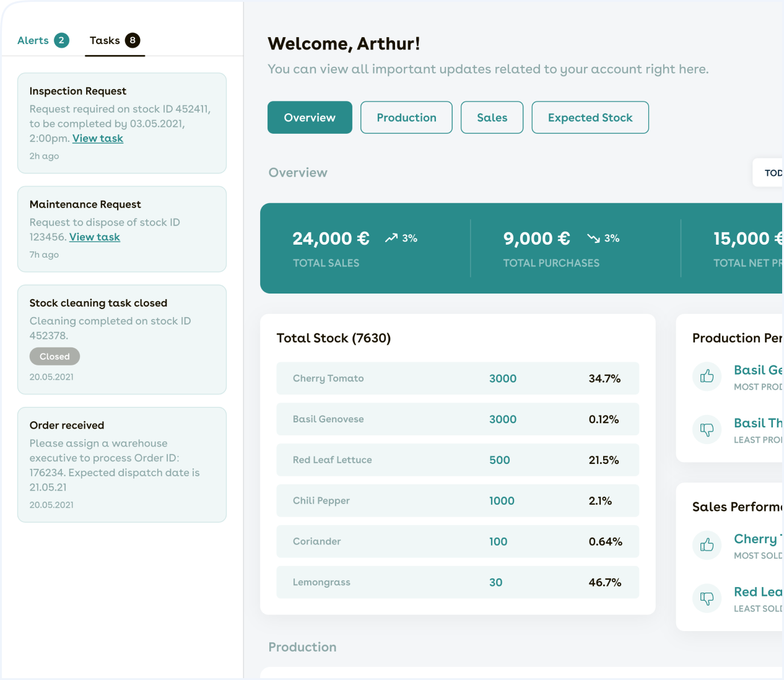The image size is (784, 680).
Task: Click downward trend arrow beside Total Purchases
Action: 593,238
